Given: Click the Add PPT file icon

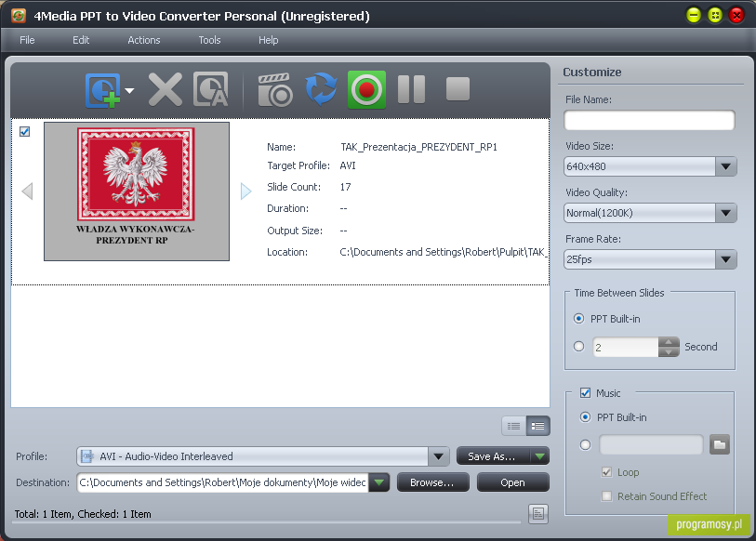Looking at the screenshot, I should pyautogui.click(x=103, y=90).
